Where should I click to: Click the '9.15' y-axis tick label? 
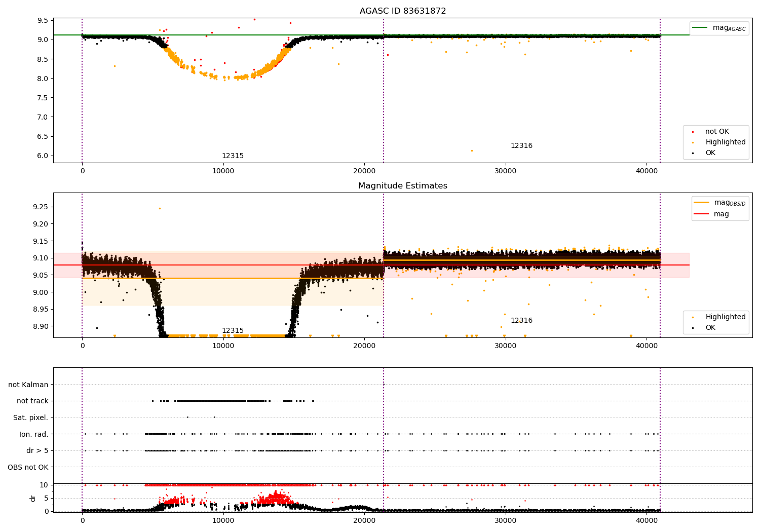[41, 241]
